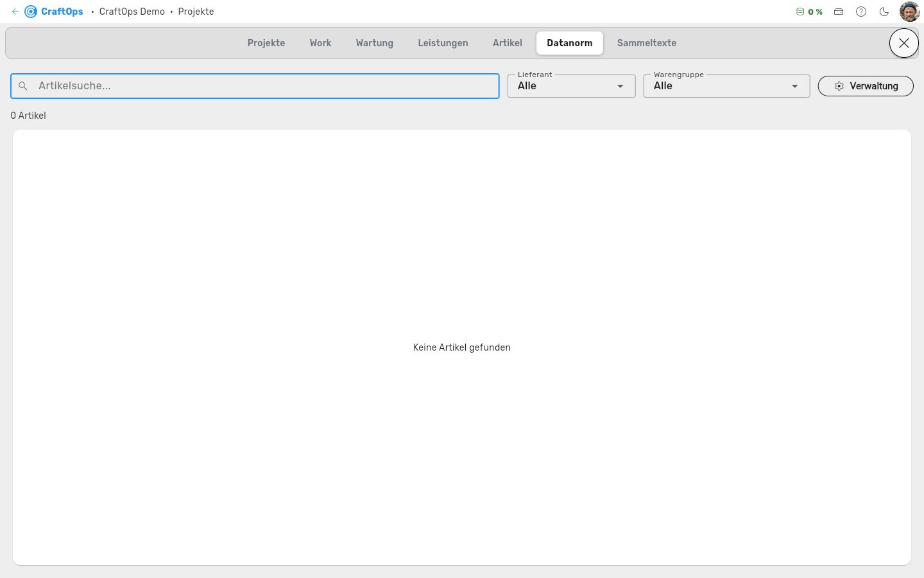Click the search magnifier icon
The width and height of the screenshot is (924, 578).
click(x=23, y=86)
